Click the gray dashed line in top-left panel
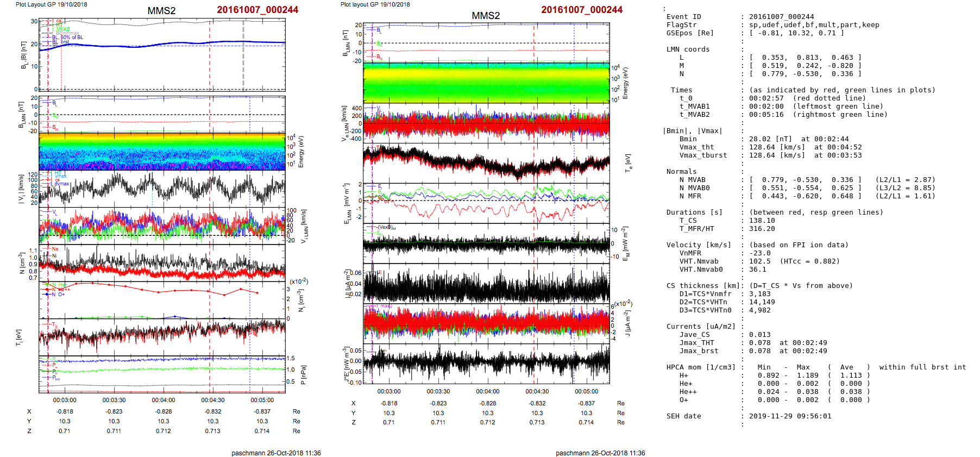 (x=243, y=54)
